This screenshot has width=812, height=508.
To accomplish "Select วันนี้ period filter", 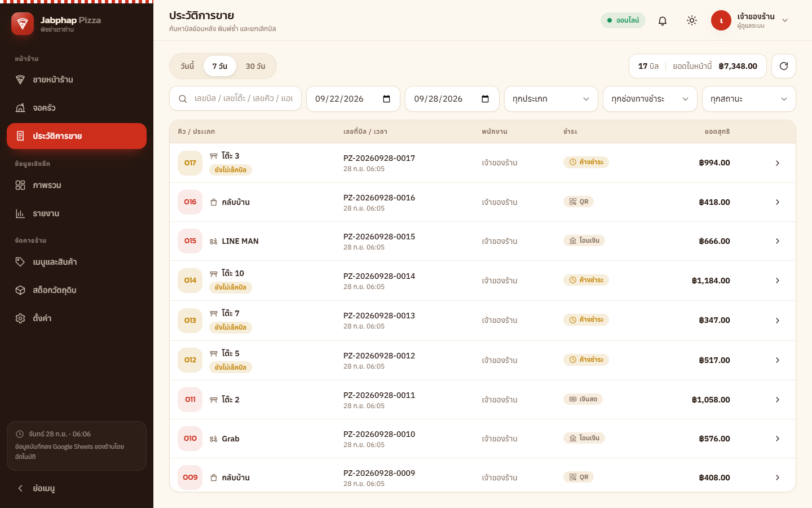I will point(187,66).
